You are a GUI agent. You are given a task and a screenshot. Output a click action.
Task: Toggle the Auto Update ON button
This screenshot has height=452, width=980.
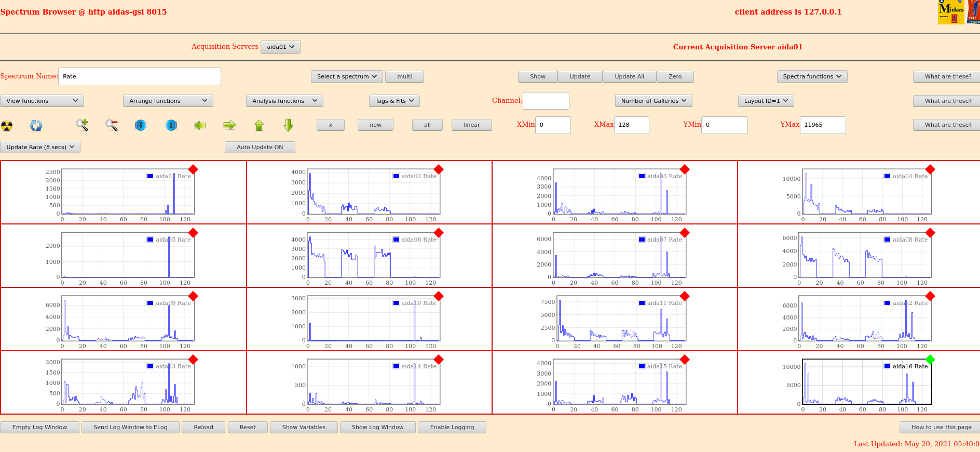tap(260, 147)
